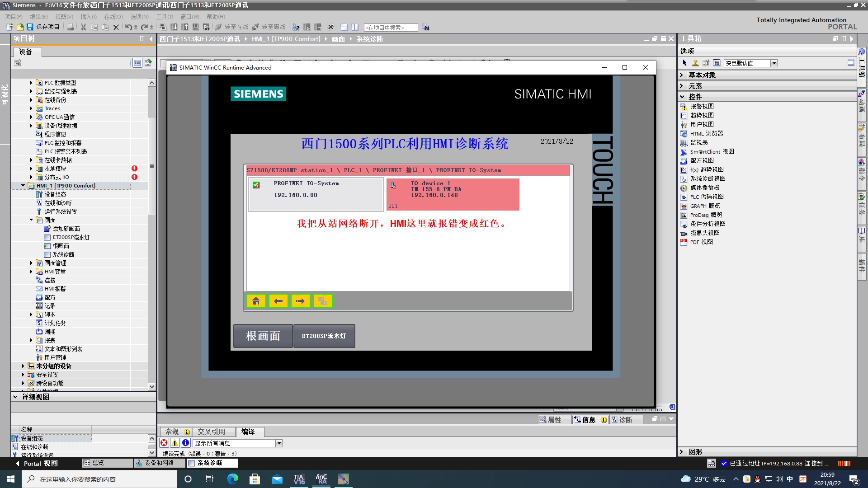Image resolution: width=868 pixels, height=488 pixels.
Task: Select 媒体播放器 control in toolbox
Action: pyautogui.click(x=704, y=188)
